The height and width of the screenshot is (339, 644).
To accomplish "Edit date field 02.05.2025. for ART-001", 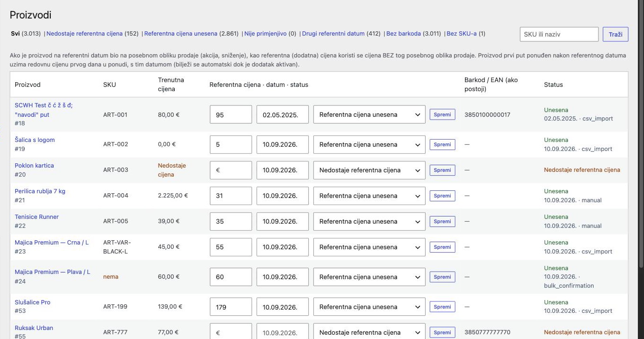I will click(283, 114).
